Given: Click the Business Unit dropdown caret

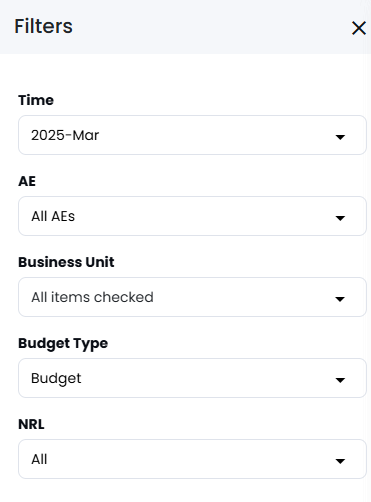Looking at the screenshot, I should click(340, 299).
